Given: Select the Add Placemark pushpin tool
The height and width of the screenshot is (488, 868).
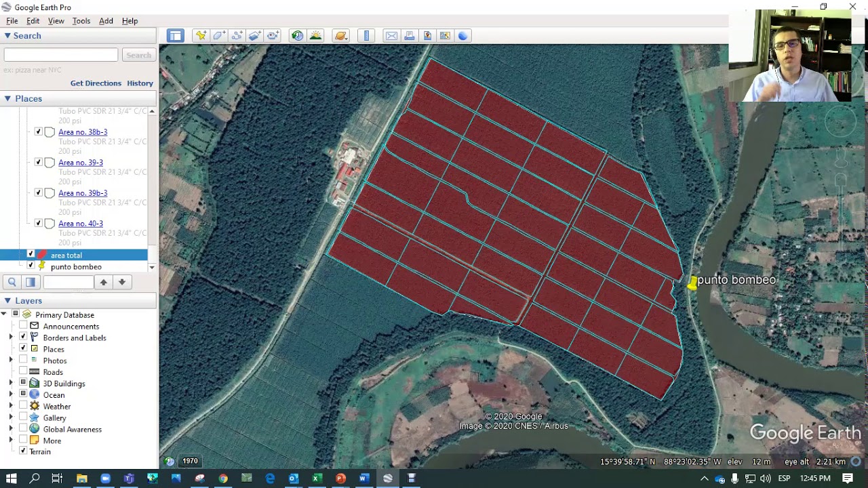Looking at the screenshot, I should 201,36.
